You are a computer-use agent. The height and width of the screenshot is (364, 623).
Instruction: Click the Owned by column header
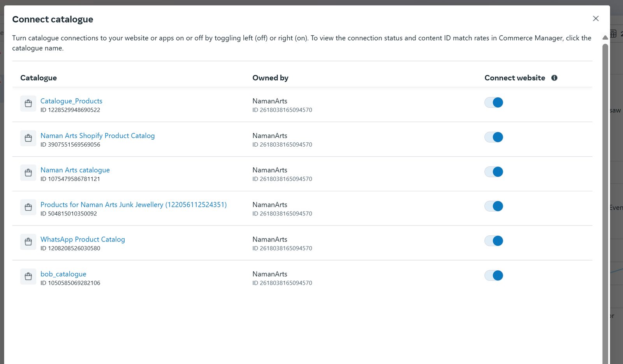tap(270, 78)
